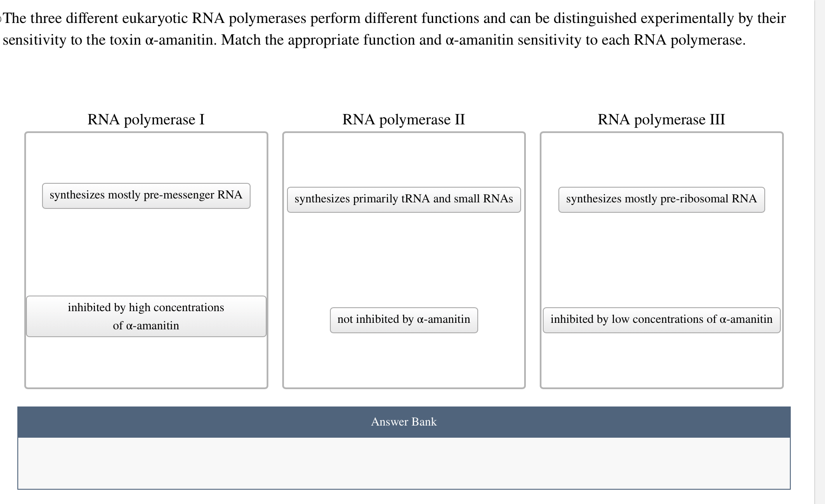
Task: Click the question text about α-amanitin sensitivity
Action: pyautogui.click(x=390, y=28)
